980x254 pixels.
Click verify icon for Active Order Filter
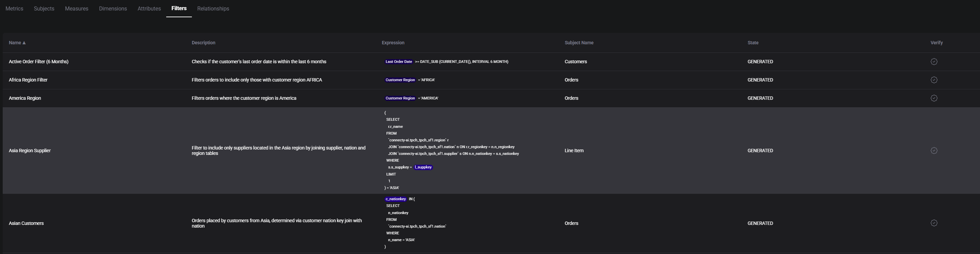[934, 62]
